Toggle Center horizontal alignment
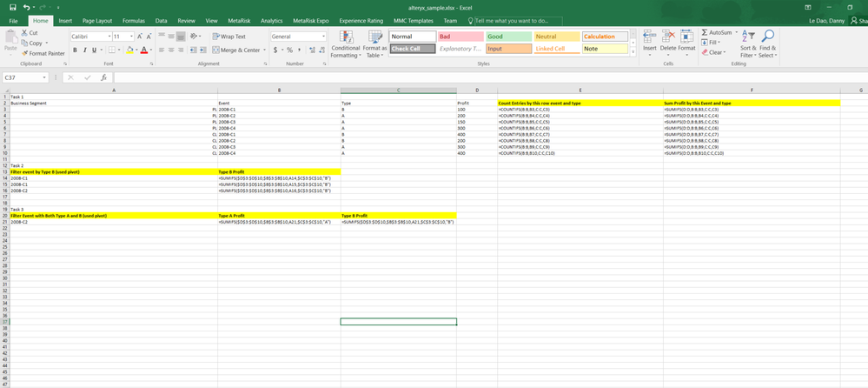868x388 pixels. coord(171,50)
